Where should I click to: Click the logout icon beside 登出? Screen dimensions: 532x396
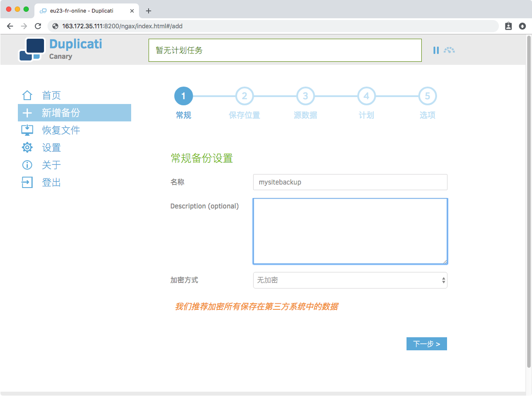27,182
